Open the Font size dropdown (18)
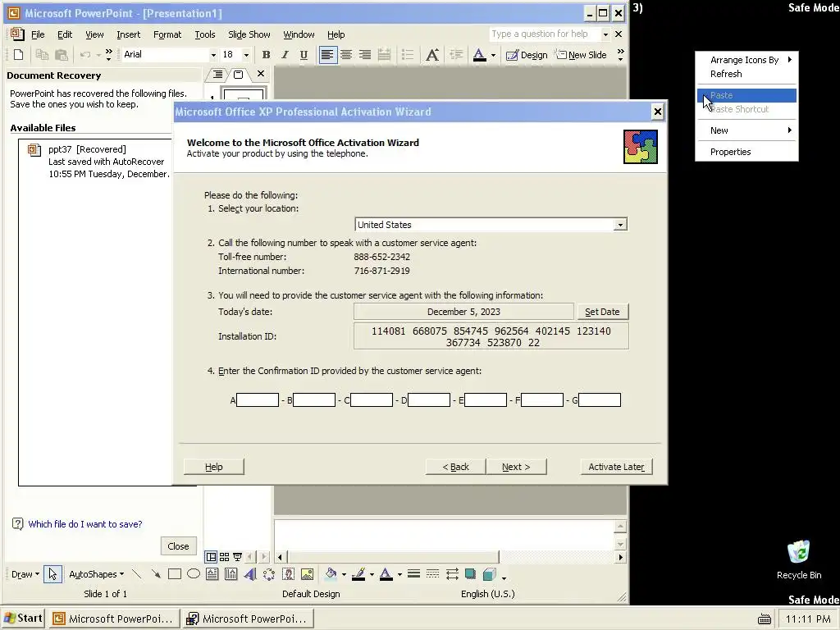840x630 pixels. point(246,55)
